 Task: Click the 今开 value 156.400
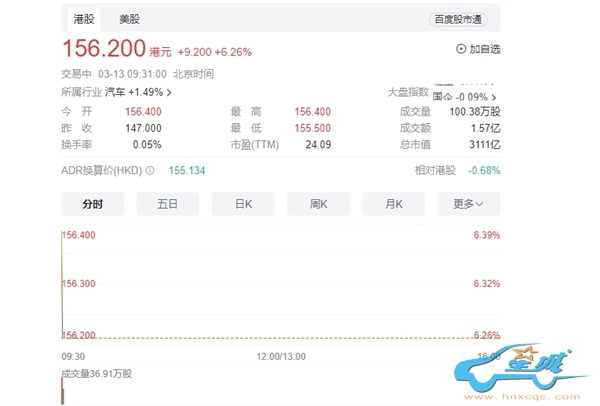tap(143, 112)
